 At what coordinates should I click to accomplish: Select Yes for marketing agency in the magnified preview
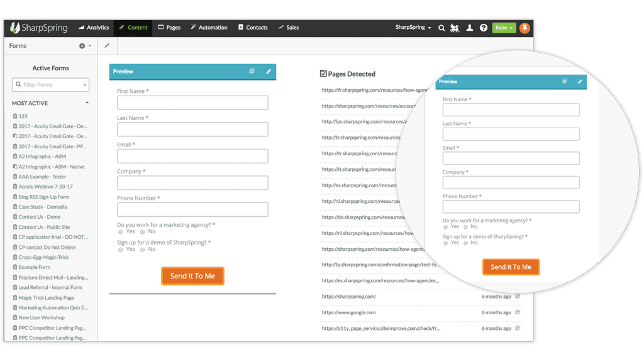pyautogui.click(x=446, y=227)
